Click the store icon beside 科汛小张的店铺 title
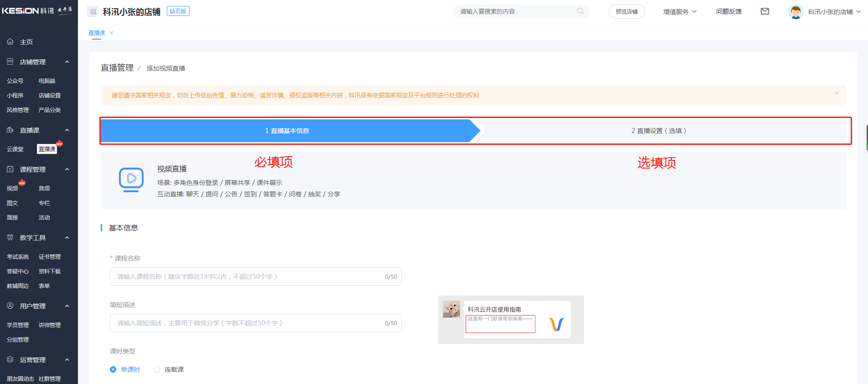This screenshot has width=868, height=384. point(93,12)
